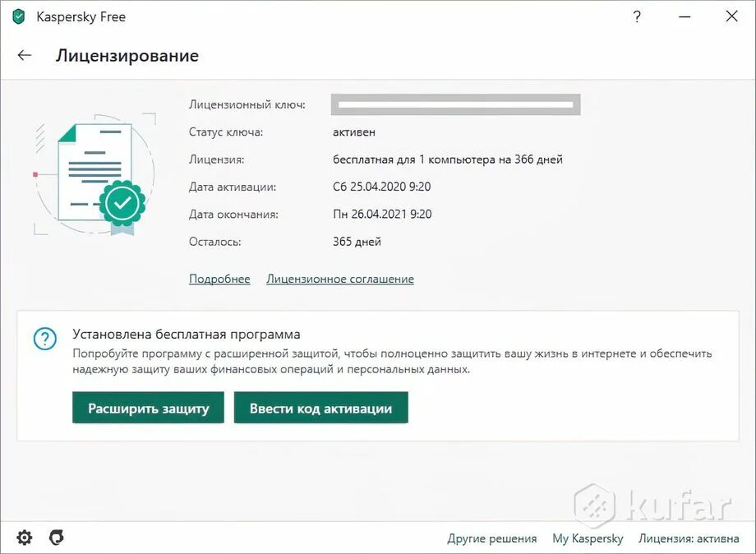Open the Подробнее link
The height and width of the screenshot is (554, 756).
tap(219, 279)
